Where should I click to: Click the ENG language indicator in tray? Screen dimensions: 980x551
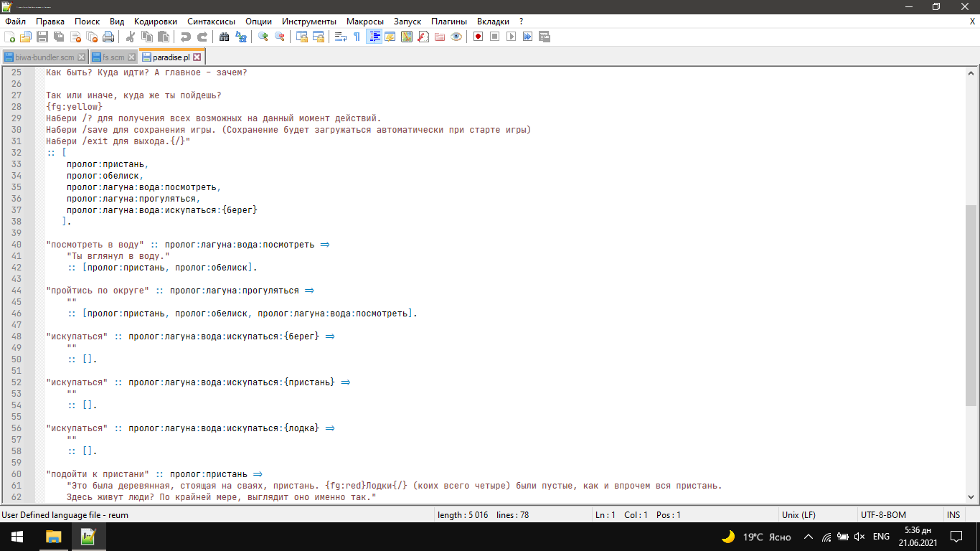click(881, 537)
